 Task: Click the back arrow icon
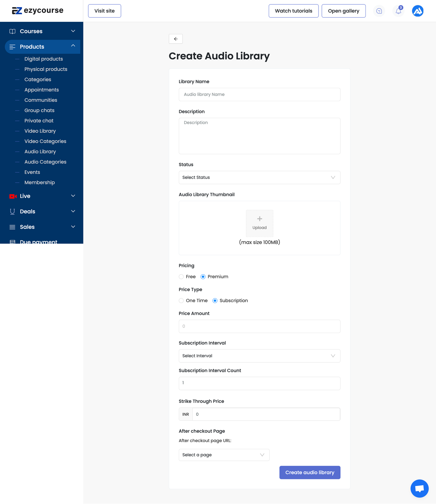[x=176, y=39]
